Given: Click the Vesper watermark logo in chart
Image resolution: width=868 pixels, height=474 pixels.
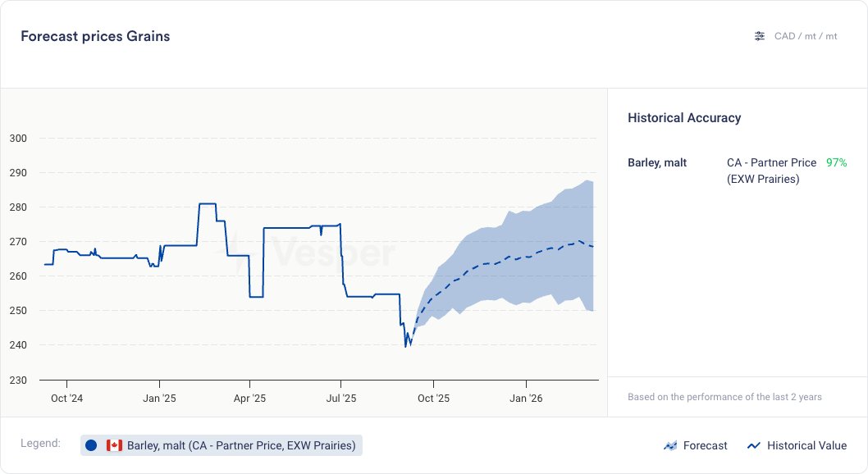Looking at the screenshot, I should (312, 252).
